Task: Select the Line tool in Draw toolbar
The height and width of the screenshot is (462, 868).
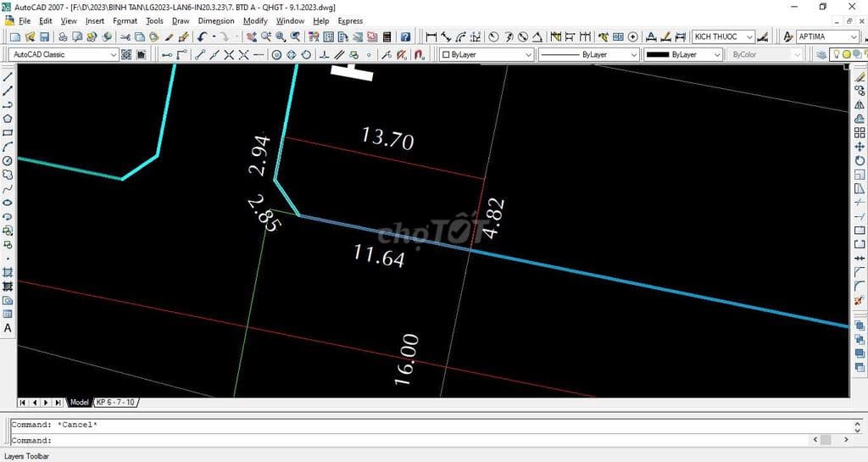Action: (x=8, y=77)
